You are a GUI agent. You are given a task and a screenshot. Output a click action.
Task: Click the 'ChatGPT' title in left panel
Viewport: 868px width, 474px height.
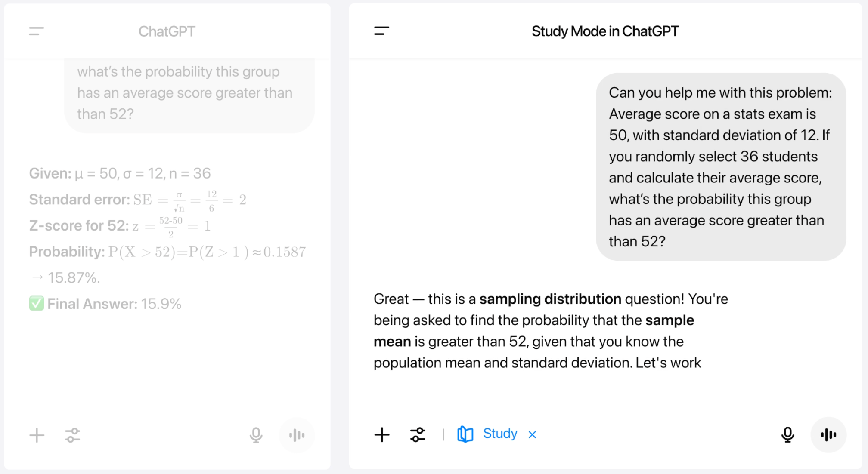(x=167, y=31)
